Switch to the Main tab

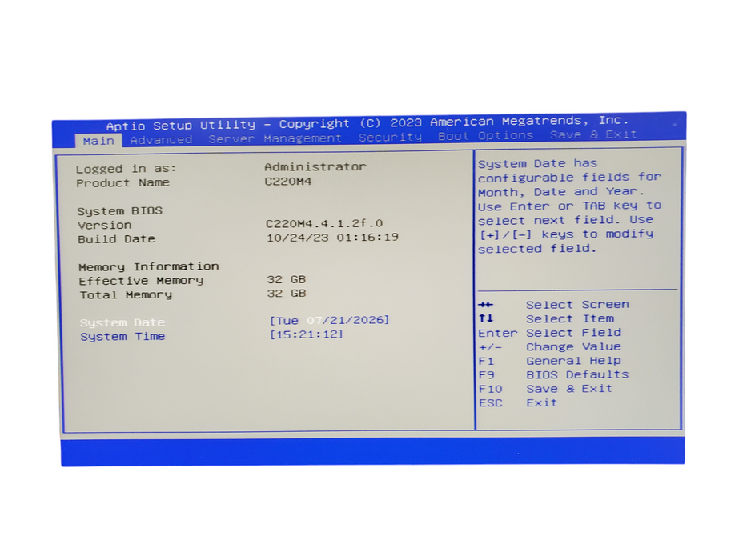pyautogui.click(x=98, y=141)
